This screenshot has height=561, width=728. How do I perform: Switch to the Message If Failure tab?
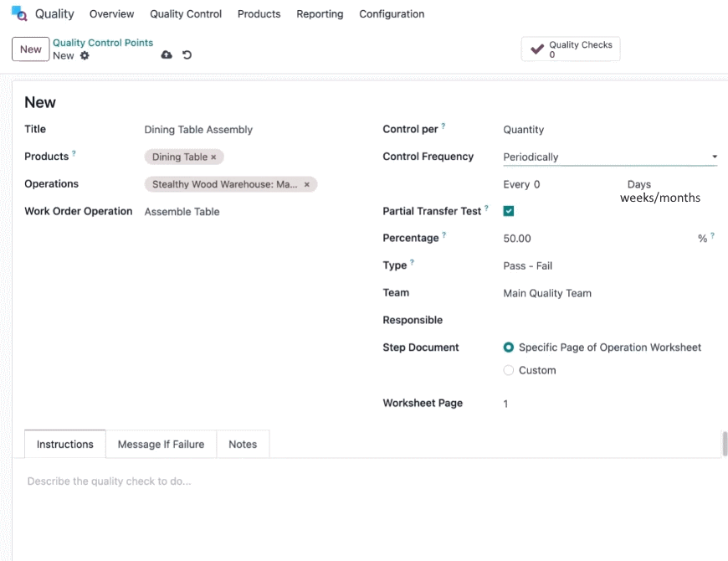coord(161,444)
